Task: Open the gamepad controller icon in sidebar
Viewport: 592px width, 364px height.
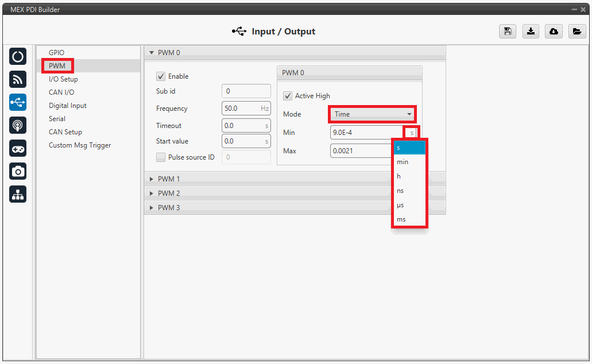Action: coord(18,148)
